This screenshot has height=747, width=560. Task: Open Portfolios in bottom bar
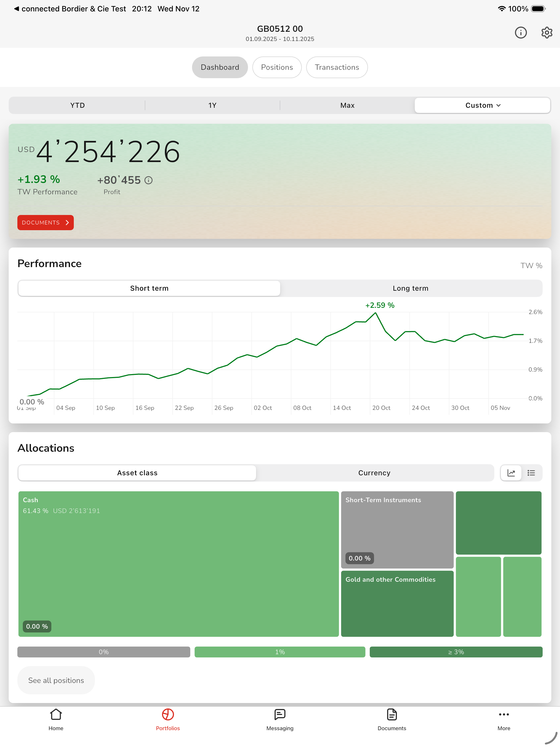point(168,720)
